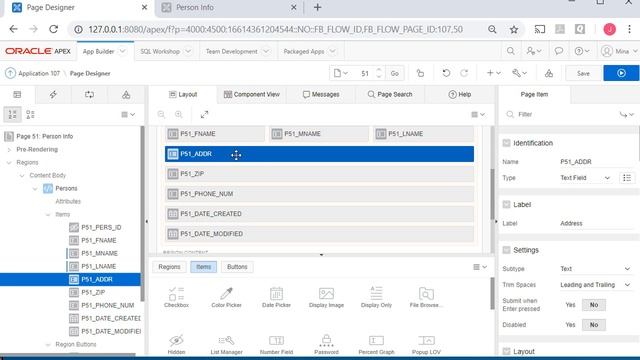Viewport: 640px width, 360px height.
Task: Set Submit when Enter pressed to Yes
Action: tap(570, 305)
